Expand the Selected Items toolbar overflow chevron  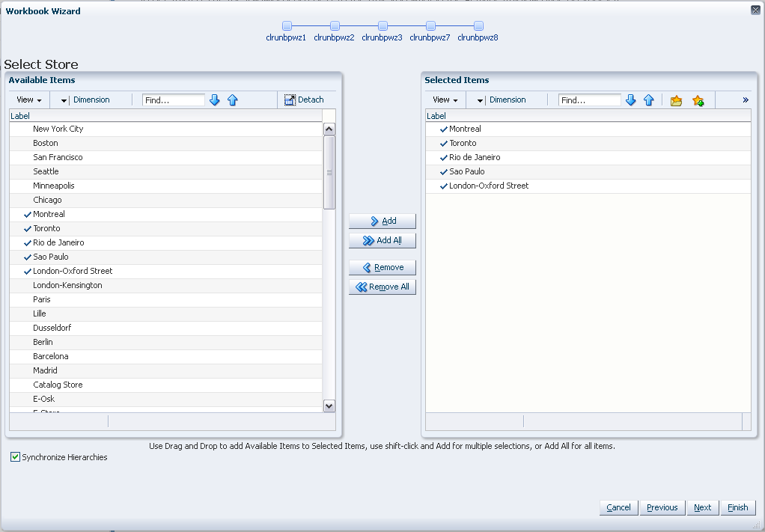[746, 100]
